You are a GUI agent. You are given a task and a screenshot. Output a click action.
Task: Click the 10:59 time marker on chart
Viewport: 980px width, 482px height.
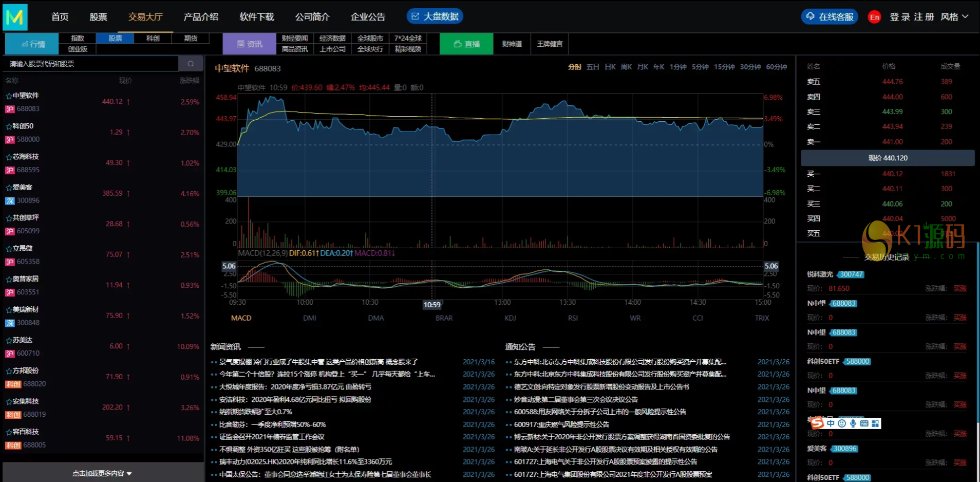432,305
